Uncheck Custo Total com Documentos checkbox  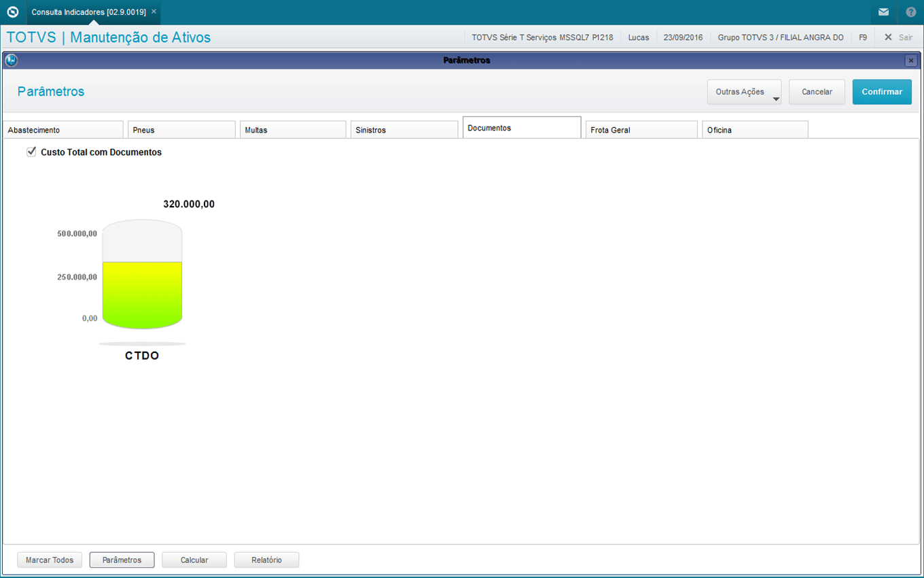[x=31, y=152]
